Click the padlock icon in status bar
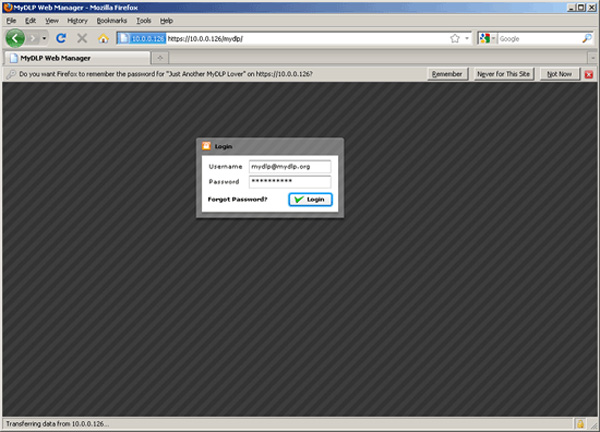 point(580,424)
